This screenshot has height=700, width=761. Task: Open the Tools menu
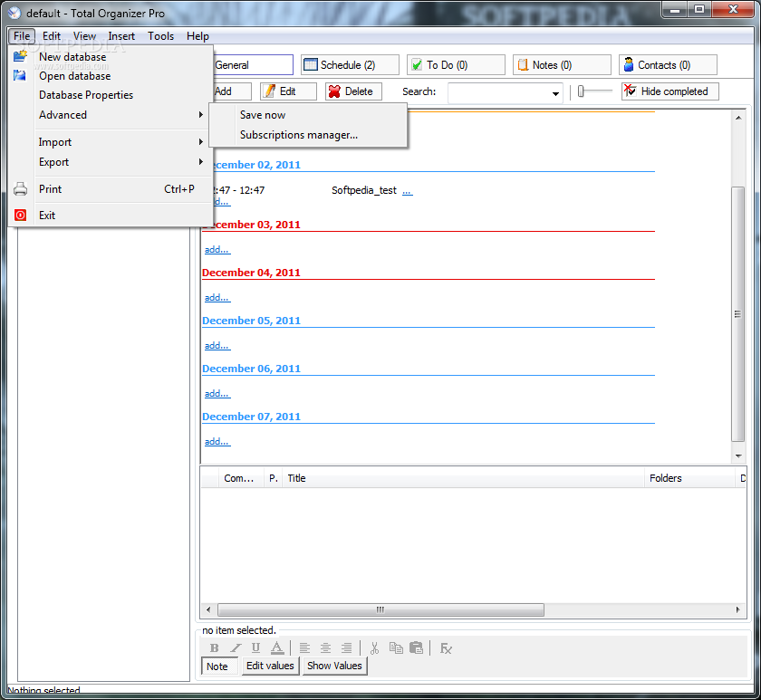(x=160, y=36)
